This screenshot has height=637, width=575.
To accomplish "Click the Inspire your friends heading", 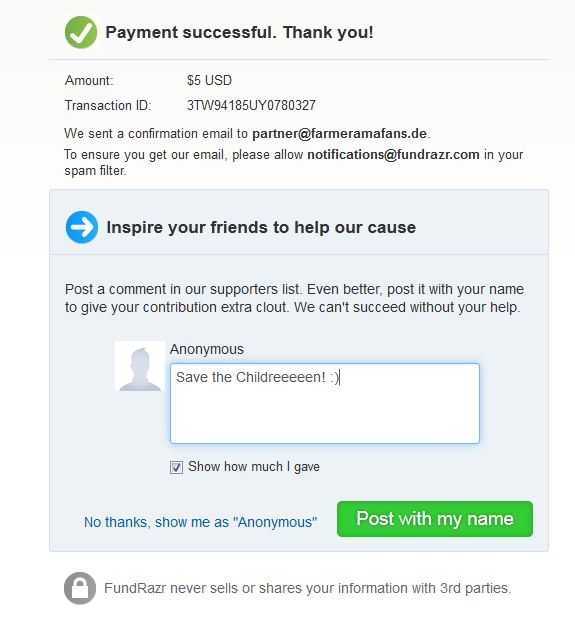I will [261, 228].
